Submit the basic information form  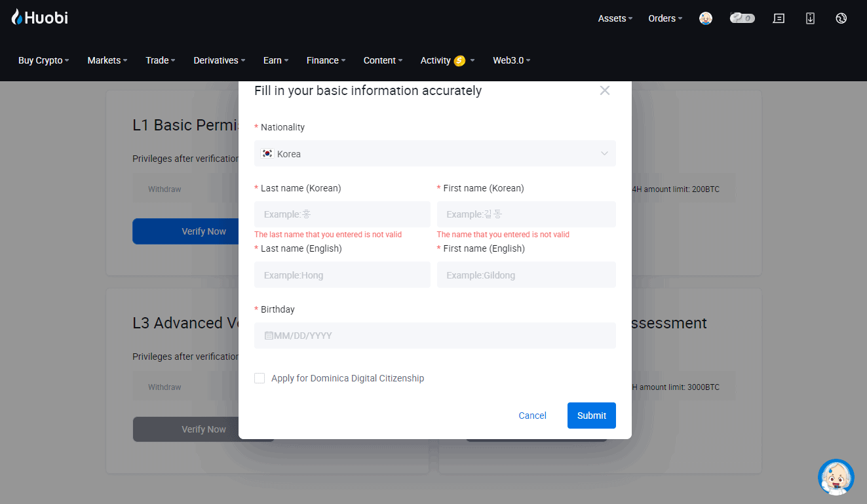pyautogui.click(x=591, y=415)
